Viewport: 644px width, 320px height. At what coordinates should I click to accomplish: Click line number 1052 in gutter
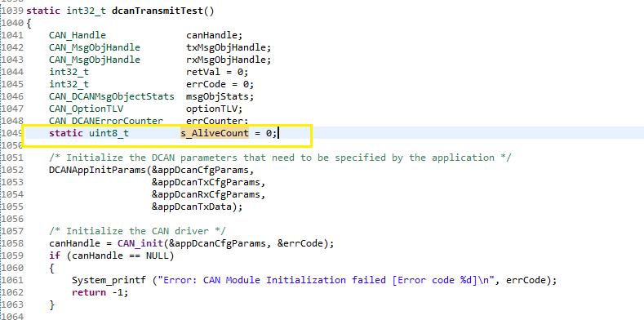tap(12, 170)
